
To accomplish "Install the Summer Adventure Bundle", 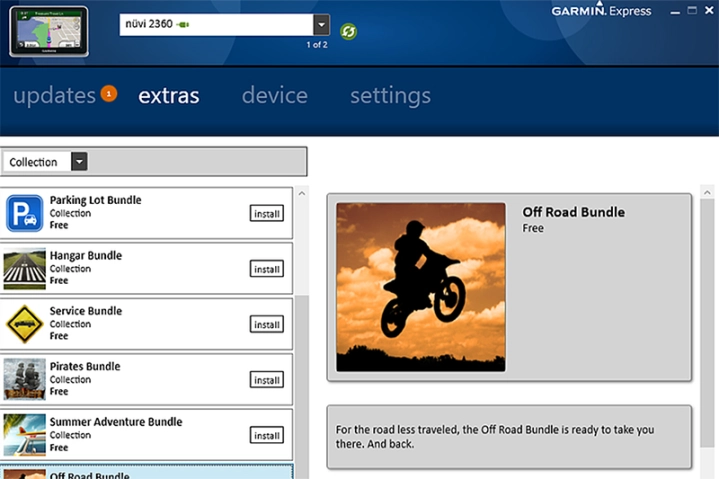I will [x=266, y=435].
